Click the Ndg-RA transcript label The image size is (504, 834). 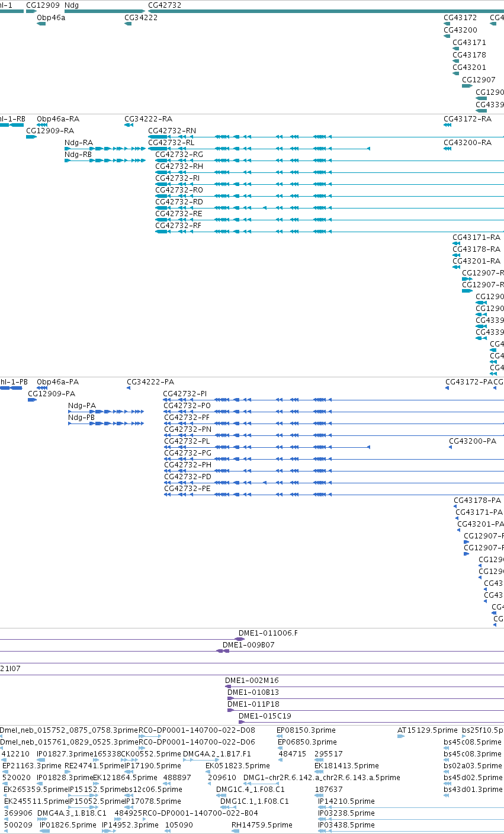coord(79,143)
